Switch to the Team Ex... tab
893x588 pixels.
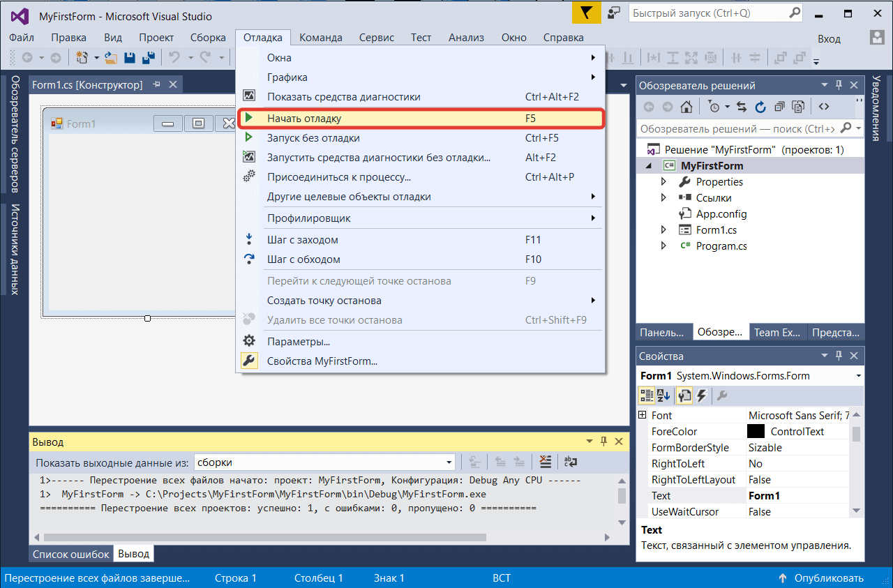pos(776,332)
